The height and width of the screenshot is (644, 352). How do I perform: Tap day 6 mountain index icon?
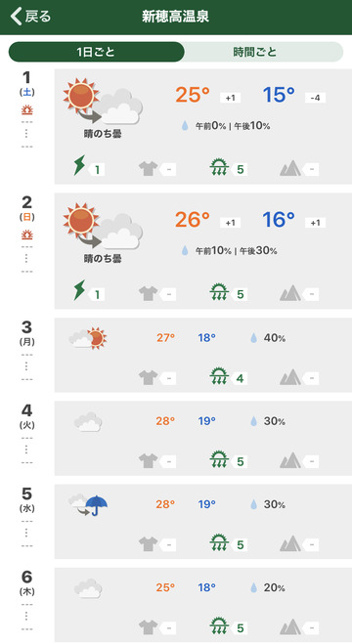pyautogui.click(x=290, y=626)
